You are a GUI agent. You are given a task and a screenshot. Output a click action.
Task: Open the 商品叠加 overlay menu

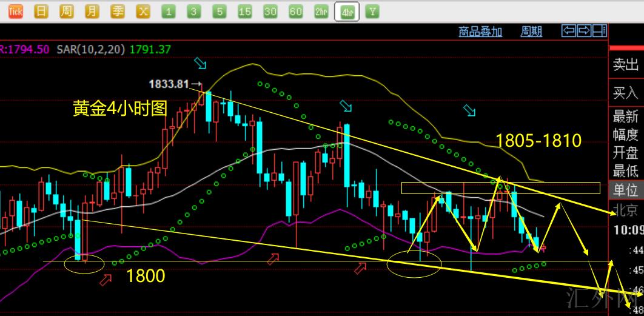[x=480, y=32]
